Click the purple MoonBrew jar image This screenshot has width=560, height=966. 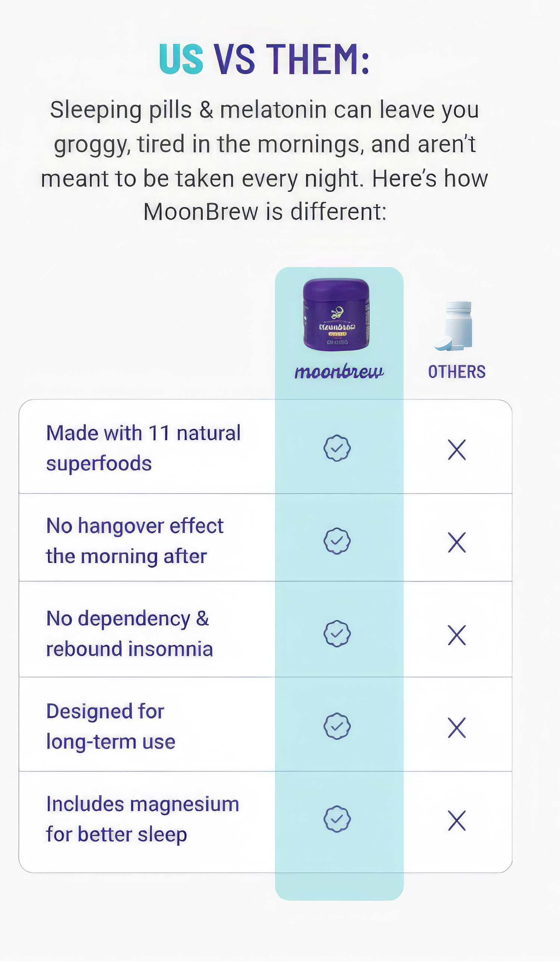pyautogui.click(x=336, y=315)
